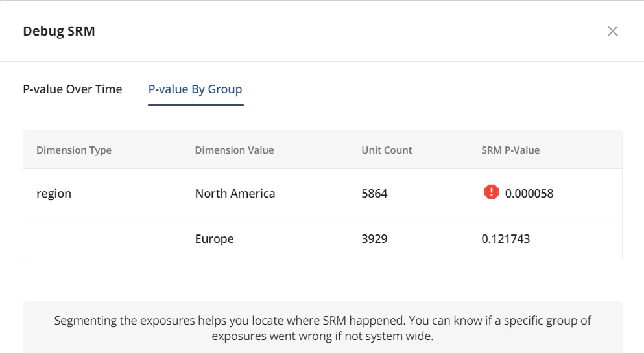Select the region dimension type cell
644x353 pixels.
click(x=54, y=194)
